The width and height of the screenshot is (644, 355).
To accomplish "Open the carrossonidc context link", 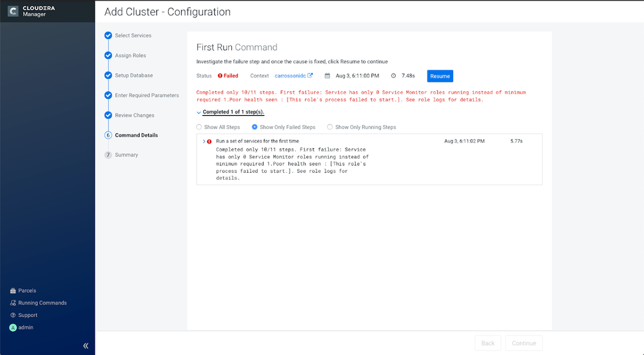I will pos(290,76).
